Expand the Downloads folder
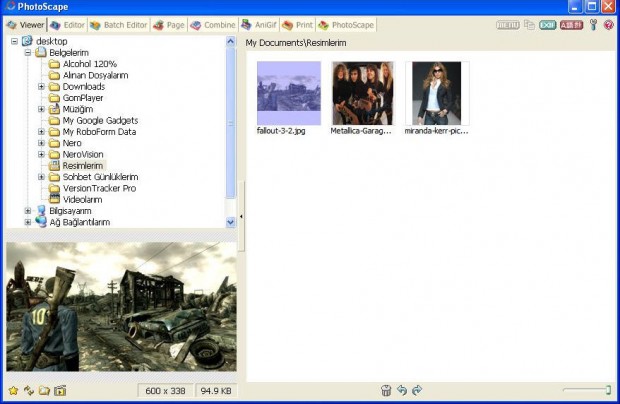This screenshot has width=620, height=404. point(41,87)
